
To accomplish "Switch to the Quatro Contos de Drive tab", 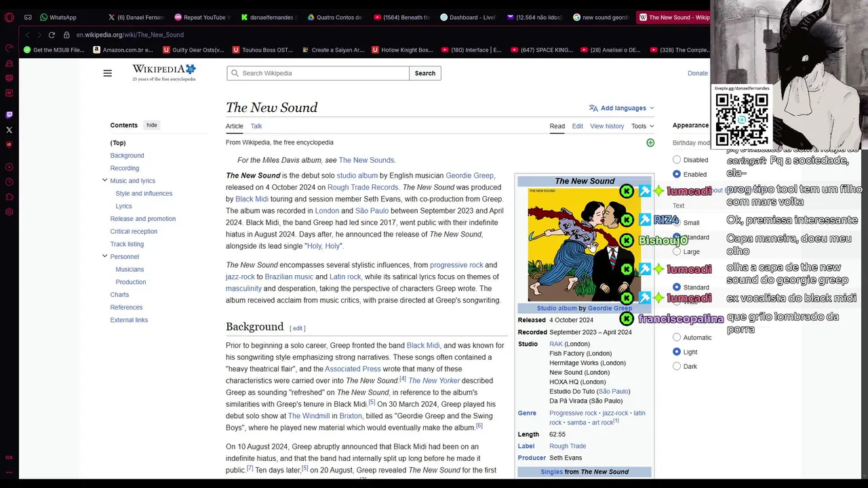I will (335, 17).
